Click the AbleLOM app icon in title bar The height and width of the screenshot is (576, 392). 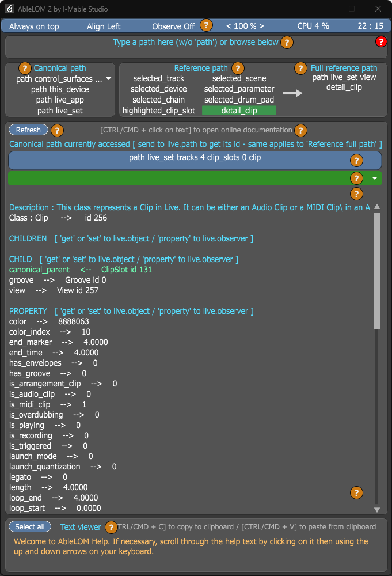click(x=9, y=9)
